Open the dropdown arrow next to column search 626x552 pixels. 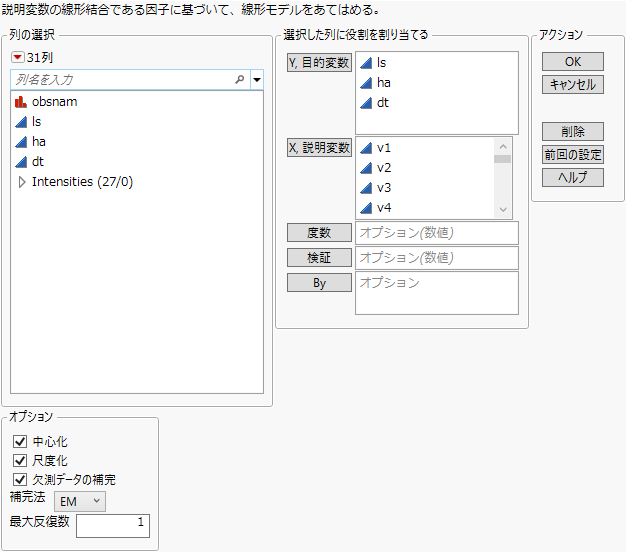257,79
